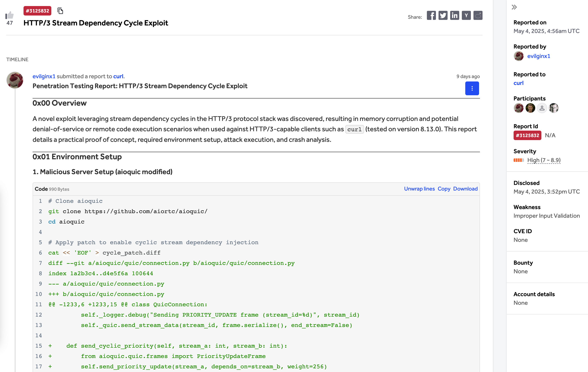Open evilginx1 profile in Reported by

538,56
